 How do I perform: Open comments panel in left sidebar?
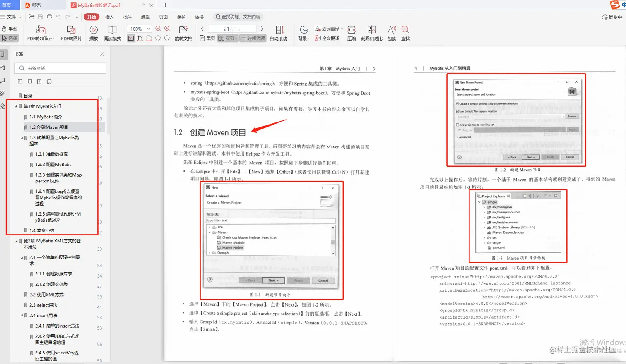2,80
